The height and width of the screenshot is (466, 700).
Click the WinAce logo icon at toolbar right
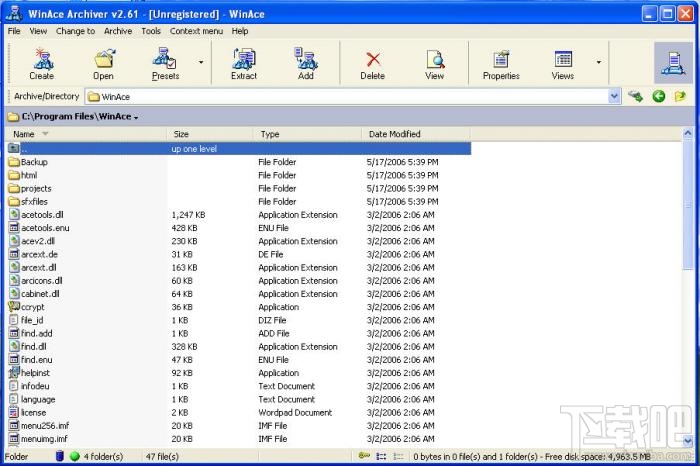[673, 63]
